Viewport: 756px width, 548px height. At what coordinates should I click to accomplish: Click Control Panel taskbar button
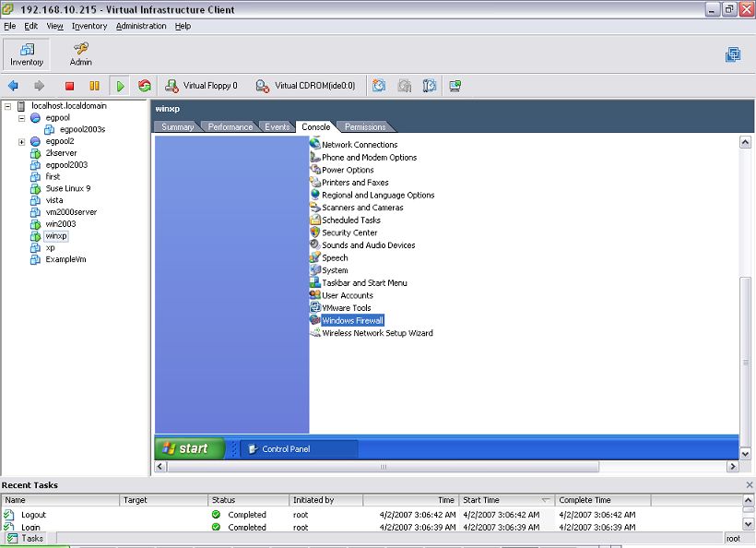299,448
